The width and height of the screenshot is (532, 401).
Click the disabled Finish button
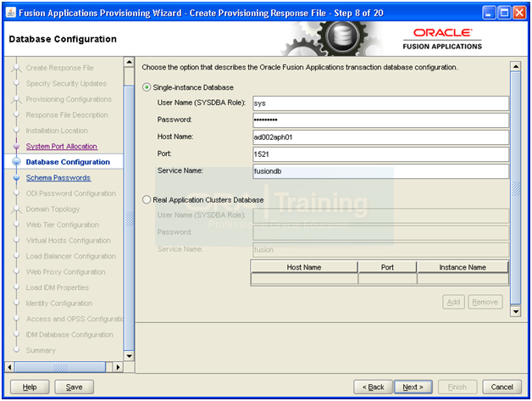(x=457, y=387)
